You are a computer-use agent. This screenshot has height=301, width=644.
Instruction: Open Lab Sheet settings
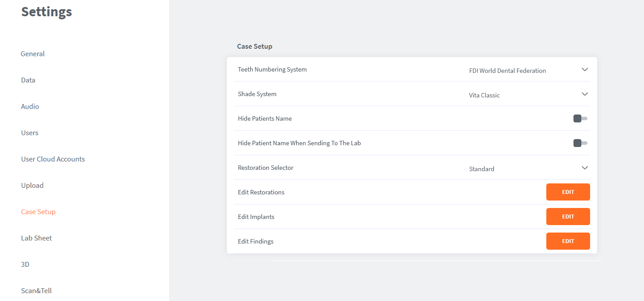(x=36, y=238)
